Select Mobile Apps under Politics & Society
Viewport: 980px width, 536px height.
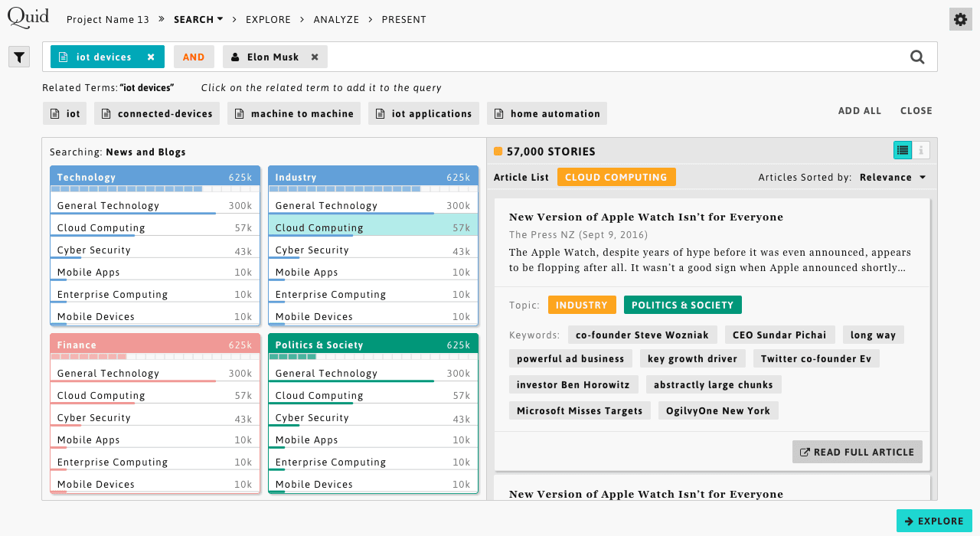click(x=373, y=440)
